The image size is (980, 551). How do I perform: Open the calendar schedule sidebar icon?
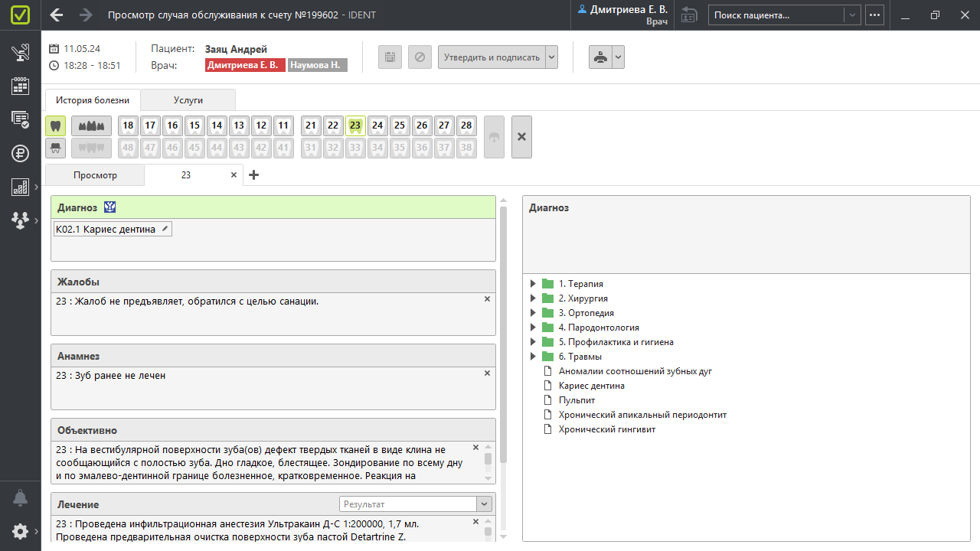pos(21,86)
